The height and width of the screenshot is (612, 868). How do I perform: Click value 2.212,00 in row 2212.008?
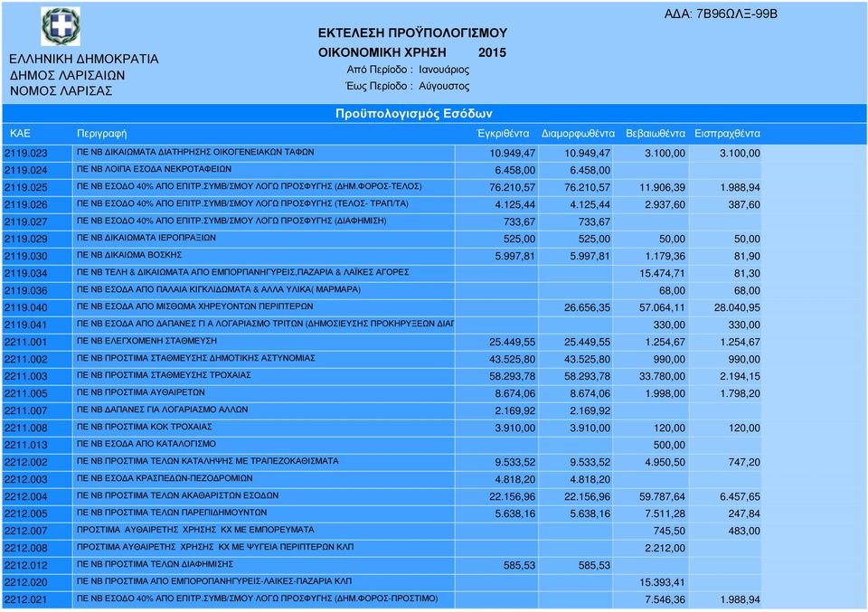pyautogui.click(x=665, y=549)
